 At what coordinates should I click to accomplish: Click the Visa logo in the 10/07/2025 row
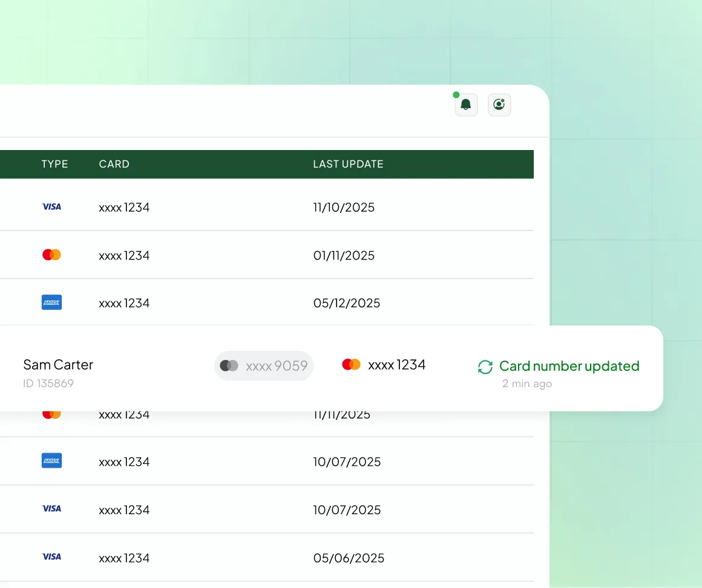(x=51, y=509)
